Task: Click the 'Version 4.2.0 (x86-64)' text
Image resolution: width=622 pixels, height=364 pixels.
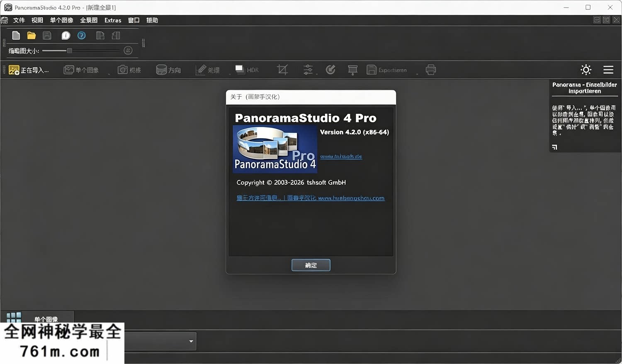Action: coord(355,132)
